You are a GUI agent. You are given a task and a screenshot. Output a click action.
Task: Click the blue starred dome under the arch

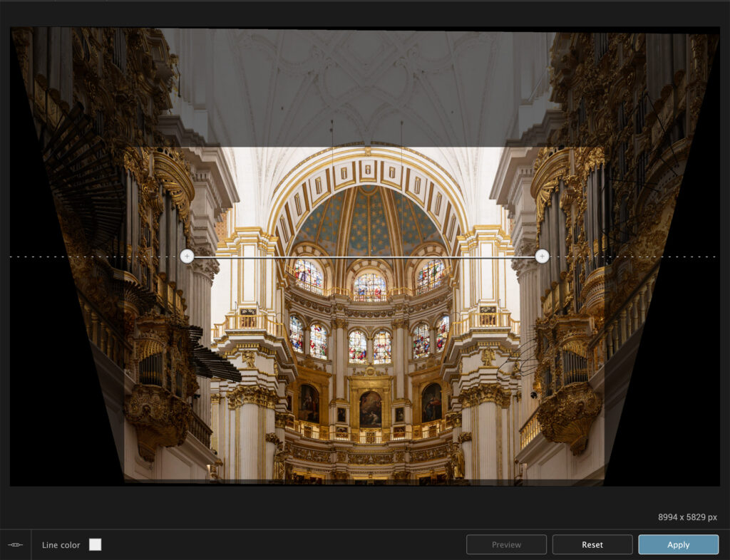tap(369, 217)
